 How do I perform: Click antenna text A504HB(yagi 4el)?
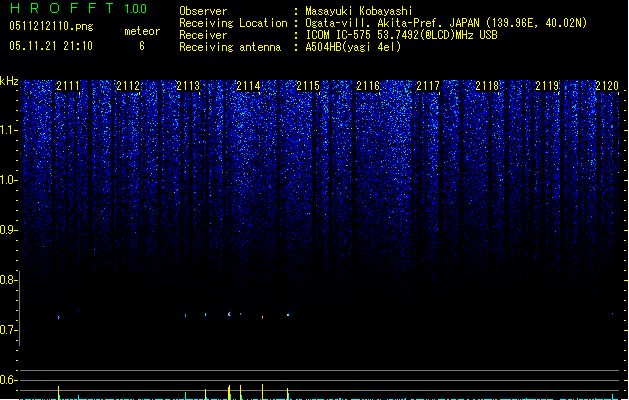(x=353, y=47)
